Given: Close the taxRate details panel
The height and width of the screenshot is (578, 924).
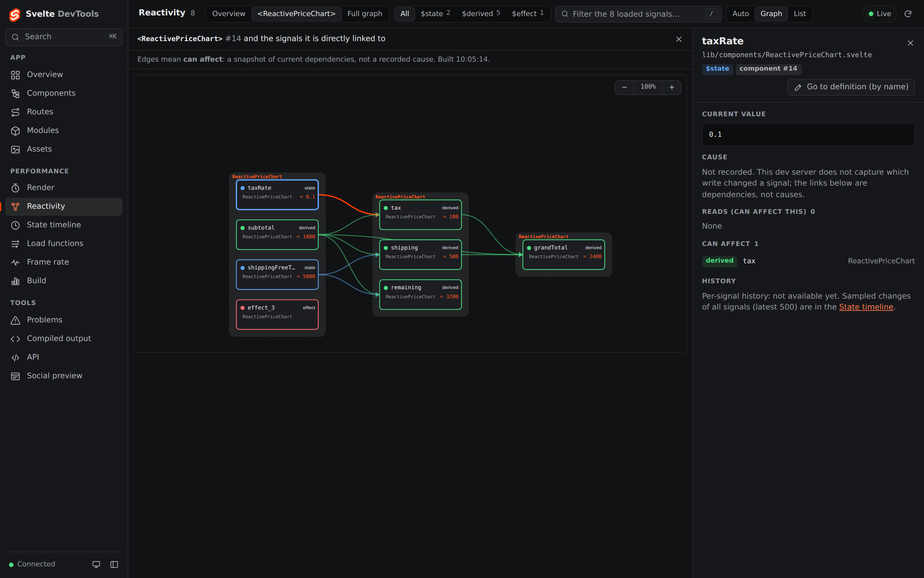Looking at the screenshot, I should tap(910, 43).
